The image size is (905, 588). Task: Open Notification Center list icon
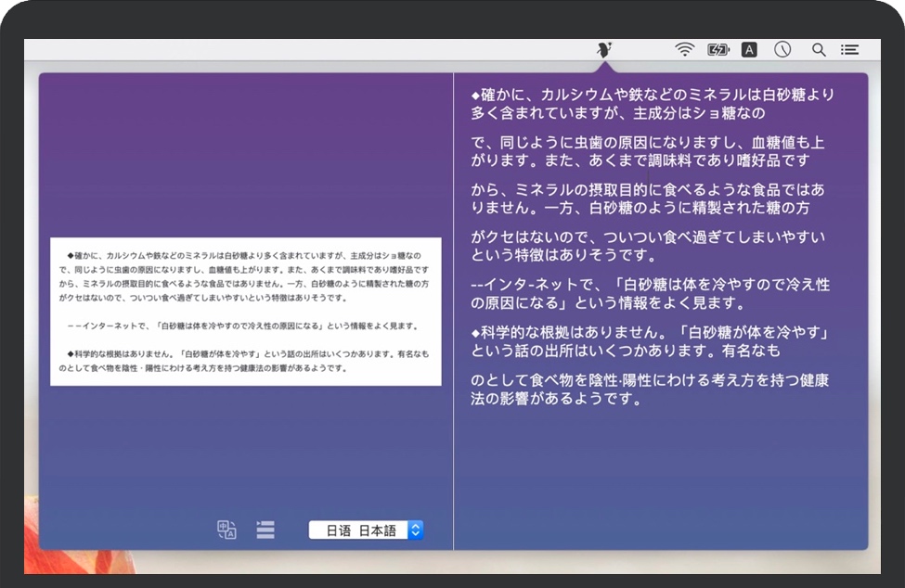849,50
